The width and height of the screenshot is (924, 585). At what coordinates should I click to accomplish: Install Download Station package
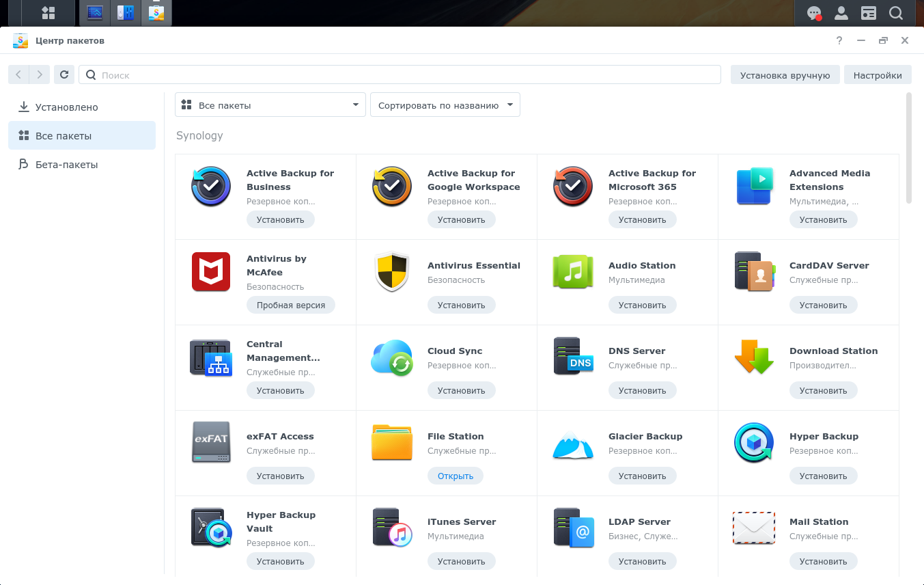click(824, 390)
